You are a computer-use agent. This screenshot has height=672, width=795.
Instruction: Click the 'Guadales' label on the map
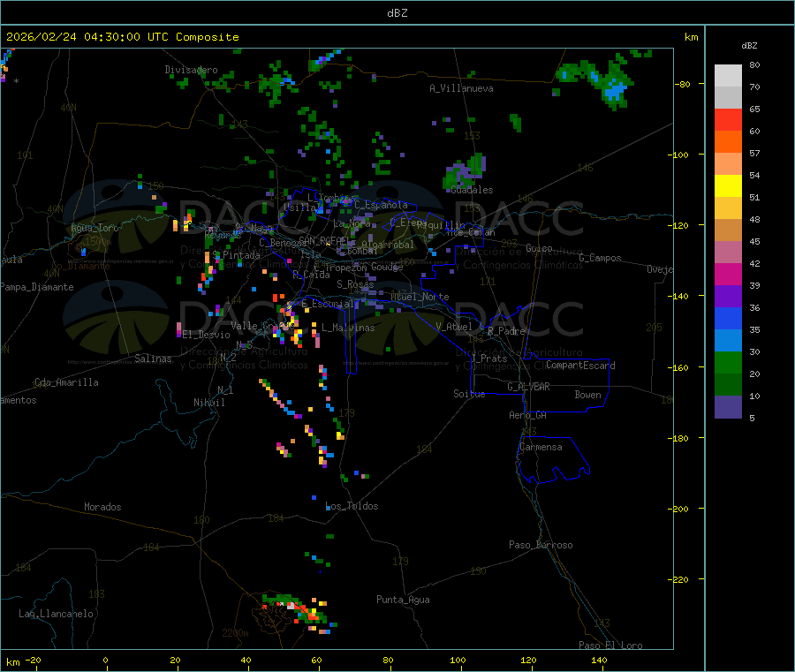(472, 190)
